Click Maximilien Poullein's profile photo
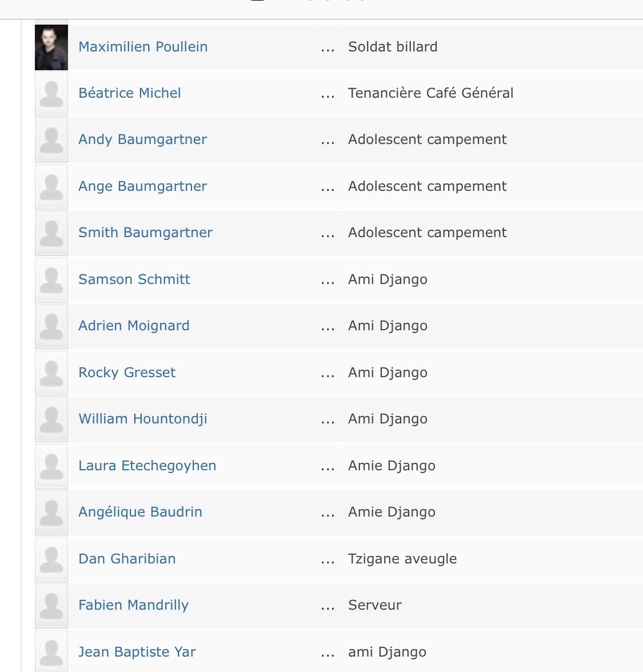Screen dimensions: 643x672 (51, 47)
